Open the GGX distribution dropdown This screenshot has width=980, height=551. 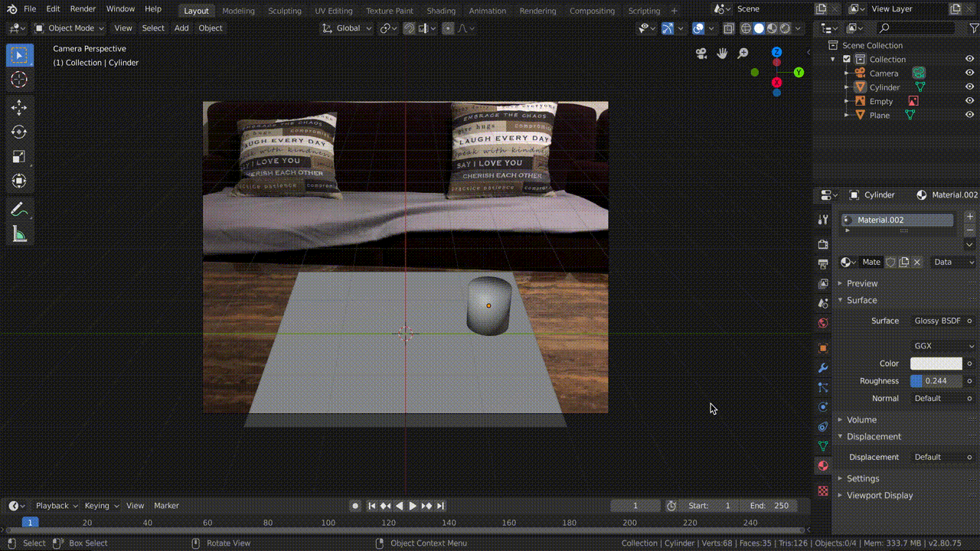[x=943, y=346]
